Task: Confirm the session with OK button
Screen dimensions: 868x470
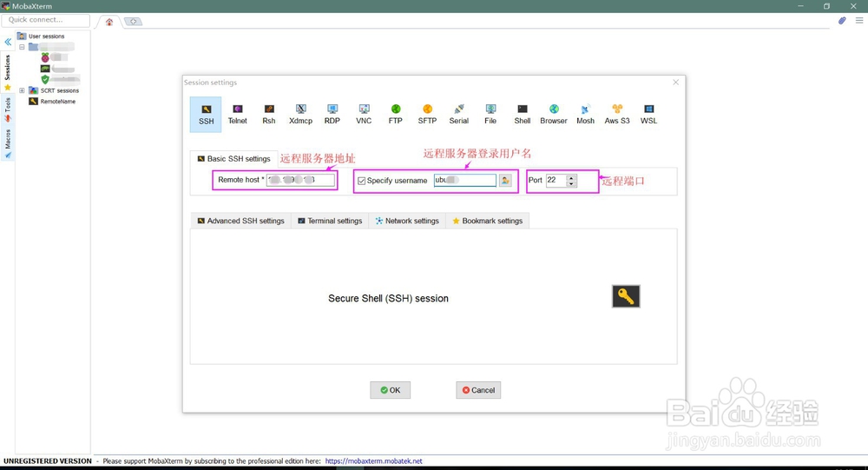Action: (391, 390)
